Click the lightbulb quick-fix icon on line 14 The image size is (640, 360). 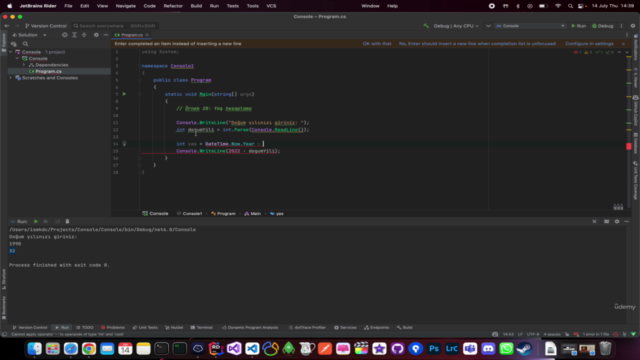(x=124, y=144)
